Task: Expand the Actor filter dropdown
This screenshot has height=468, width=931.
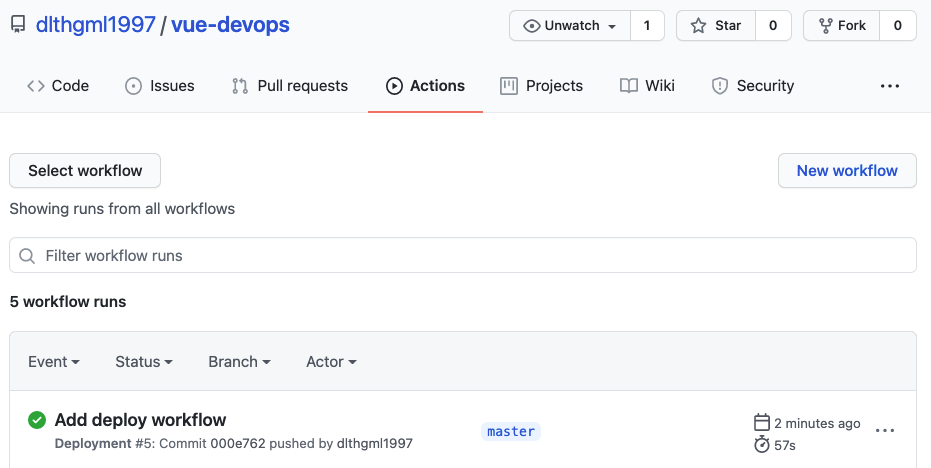Action: pyautogui.click(x=331, y=362)
